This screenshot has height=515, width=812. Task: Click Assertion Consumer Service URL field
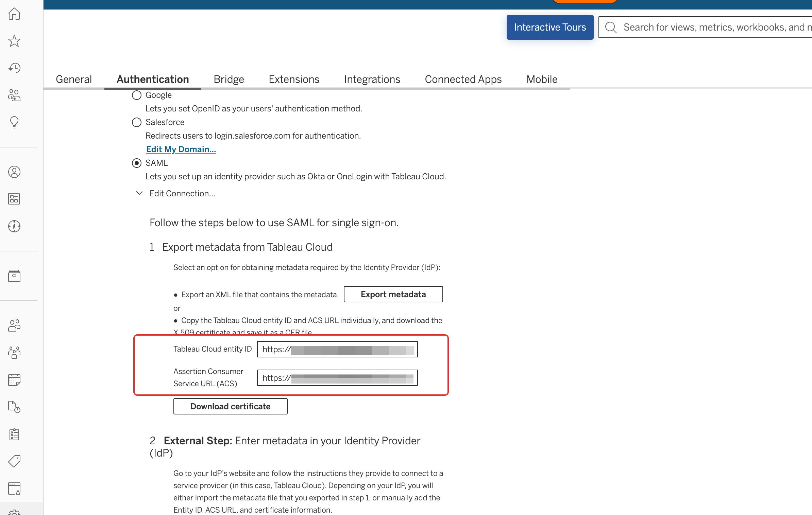click(x=337, y=378)
